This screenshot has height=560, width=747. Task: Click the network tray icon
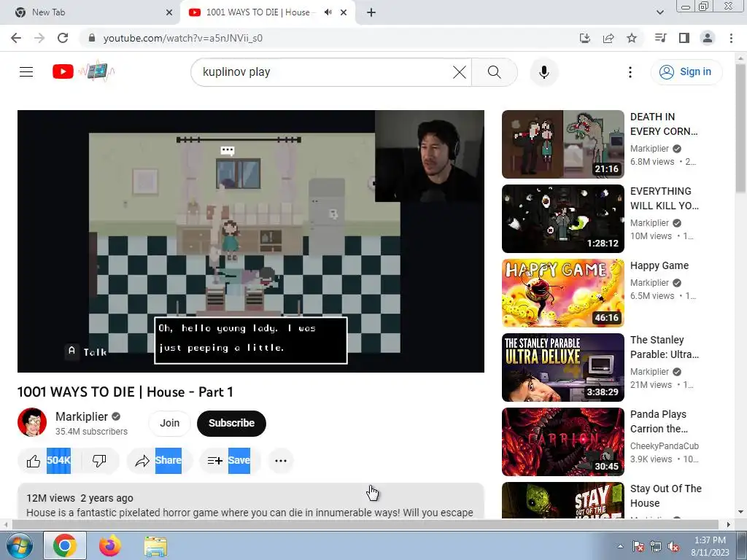(656, 547)
